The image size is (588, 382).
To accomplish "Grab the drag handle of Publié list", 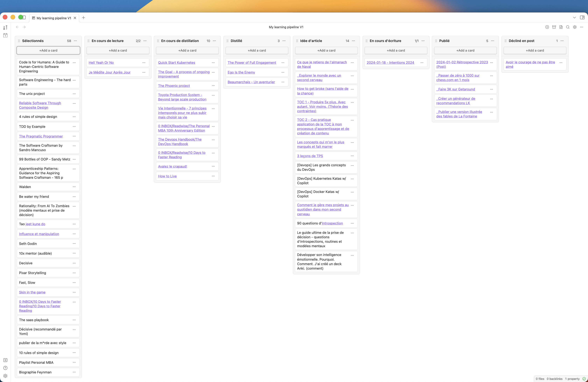I will (436, 41).
